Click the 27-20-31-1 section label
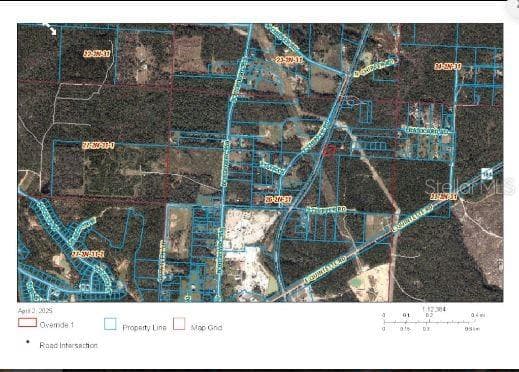 [x=98, y=145]
